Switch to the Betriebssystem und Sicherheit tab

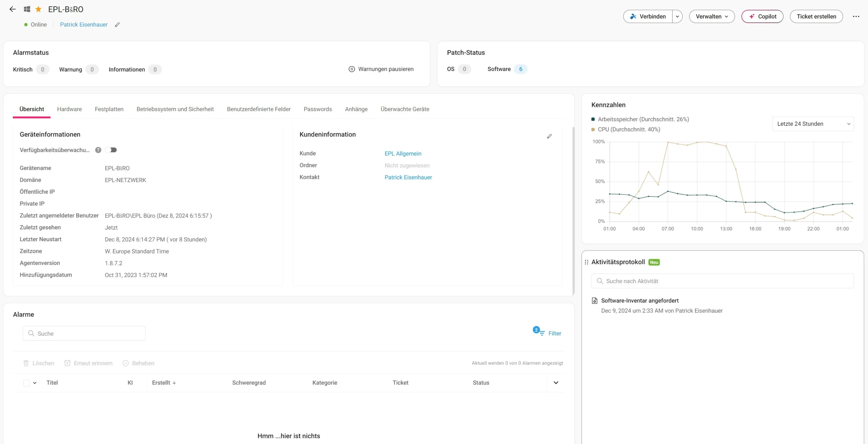point(175,109)
